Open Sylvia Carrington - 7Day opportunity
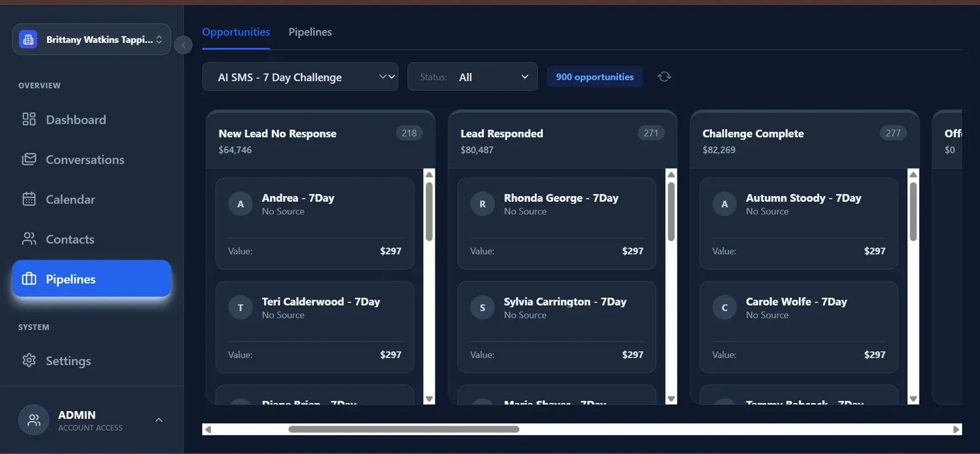 557,327
